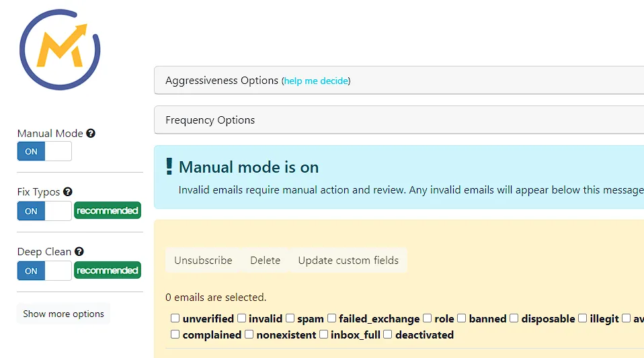The width and height of the screenshot is (644, 358).
Task: Click the 'Fix Typos' label text
Action: (38, 192)
